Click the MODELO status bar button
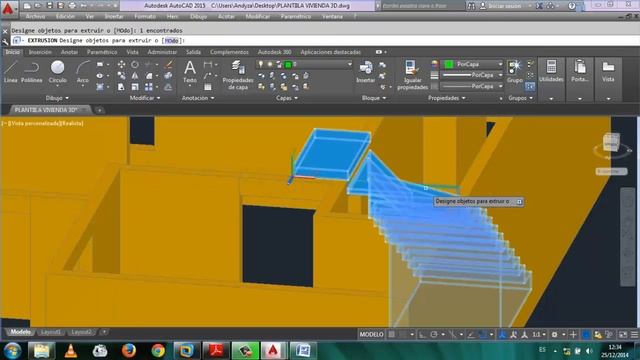 [371, 335]
